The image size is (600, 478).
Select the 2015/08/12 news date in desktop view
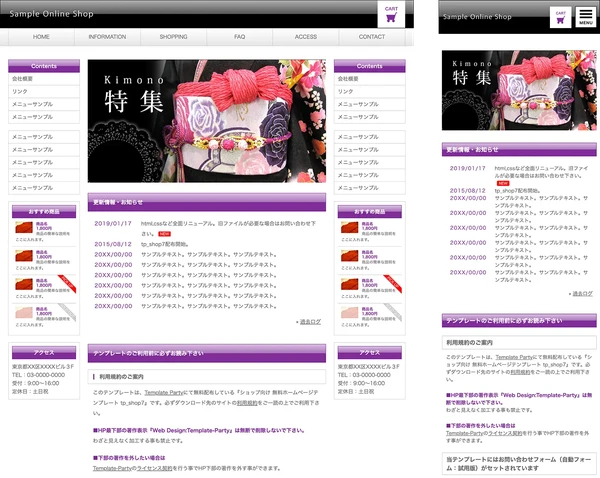[113, 244]
